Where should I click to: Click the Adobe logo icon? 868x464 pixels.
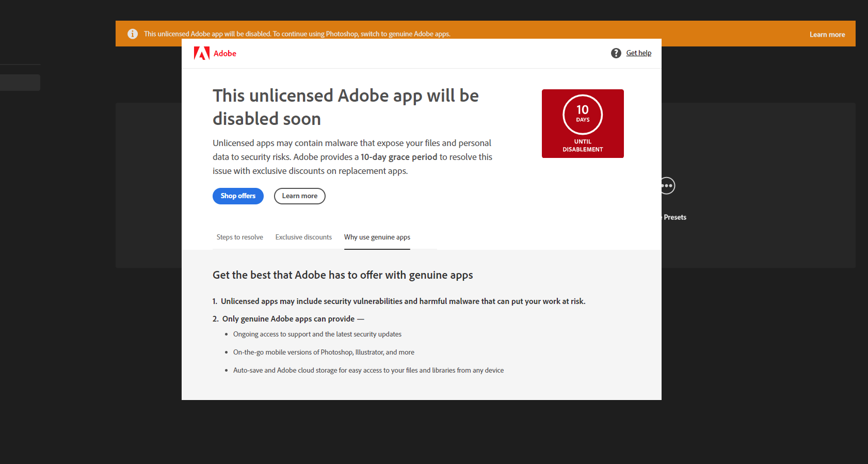[x=202, y=53]
